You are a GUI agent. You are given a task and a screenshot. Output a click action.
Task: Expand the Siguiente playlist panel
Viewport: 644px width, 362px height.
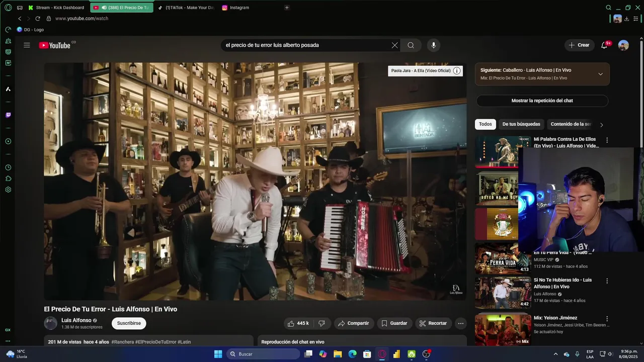pos(600,74)
